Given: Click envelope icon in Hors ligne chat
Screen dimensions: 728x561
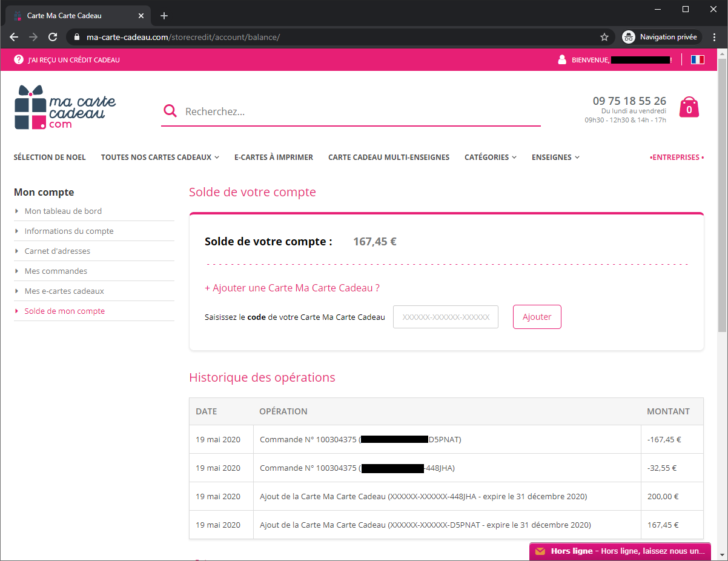Looking at the screenshot, I should 540,551.
